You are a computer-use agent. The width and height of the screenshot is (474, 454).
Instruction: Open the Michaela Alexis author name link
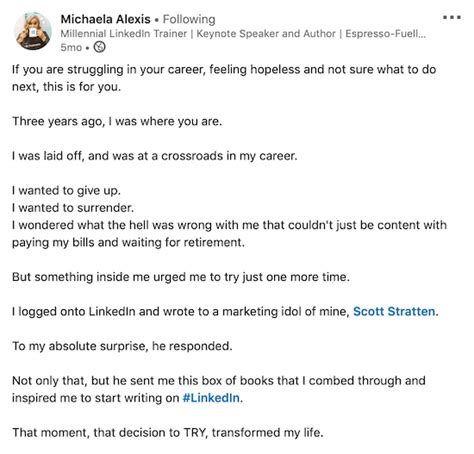[x=105, y=19]
